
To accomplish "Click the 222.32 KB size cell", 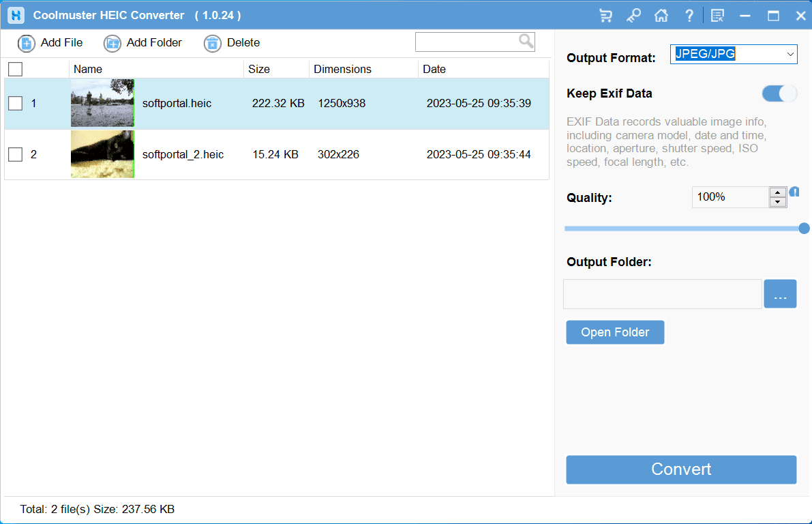I will point(278,103).
